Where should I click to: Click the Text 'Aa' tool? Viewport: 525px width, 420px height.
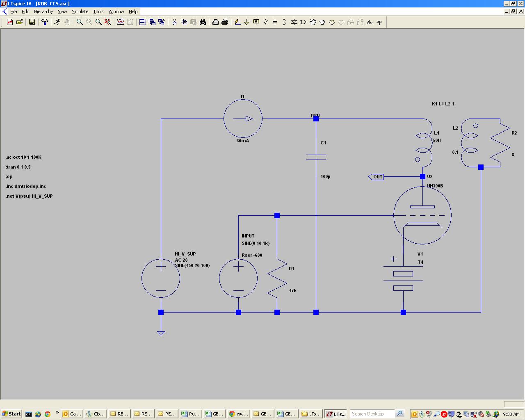coord(370,22)
